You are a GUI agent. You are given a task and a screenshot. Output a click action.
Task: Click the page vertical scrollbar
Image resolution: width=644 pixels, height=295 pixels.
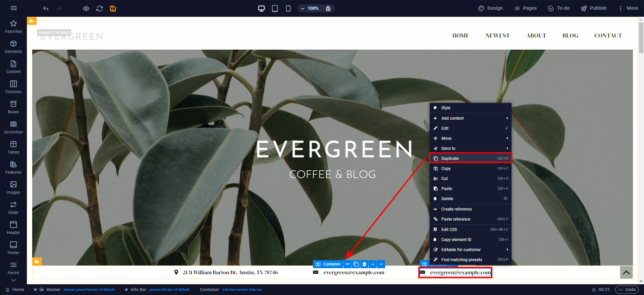point(641,37)
